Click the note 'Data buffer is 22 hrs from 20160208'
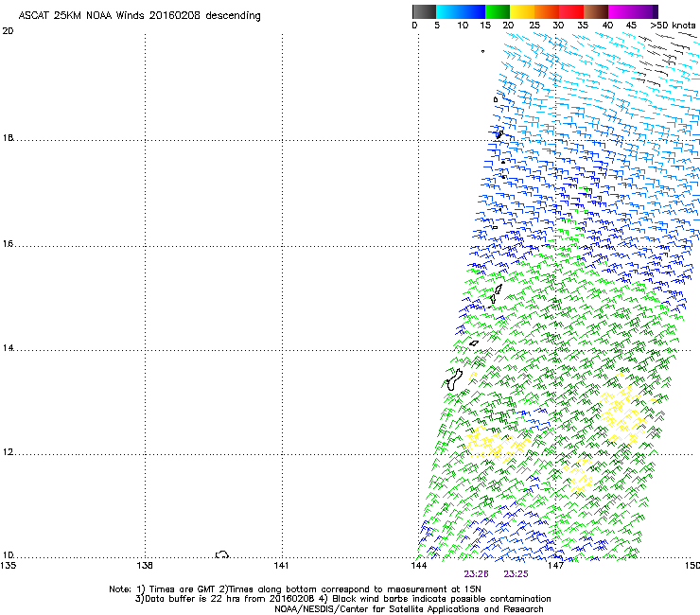The image size is (700, 615). pyautogui.click(x=230, y=599)
